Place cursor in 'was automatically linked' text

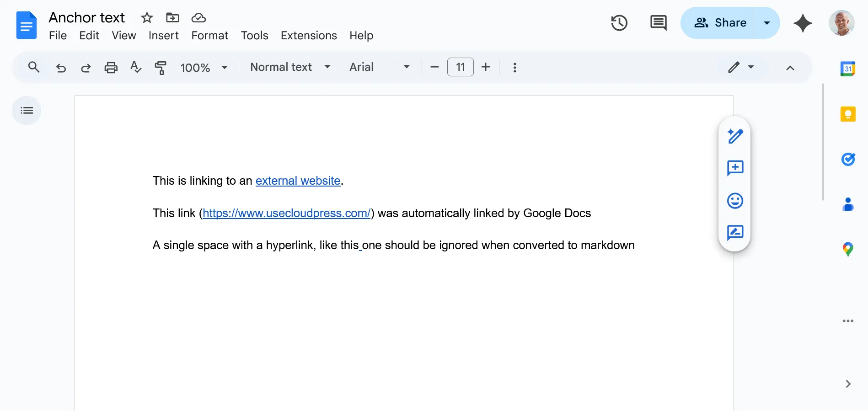tap(424, 214)
